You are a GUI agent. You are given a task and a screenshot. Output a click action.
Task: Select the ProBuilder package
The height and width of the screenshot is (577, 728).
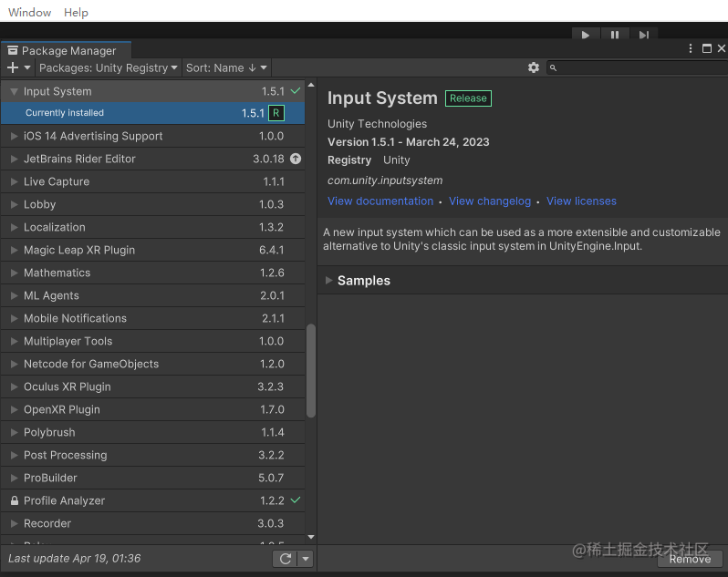tap(152, 478)
